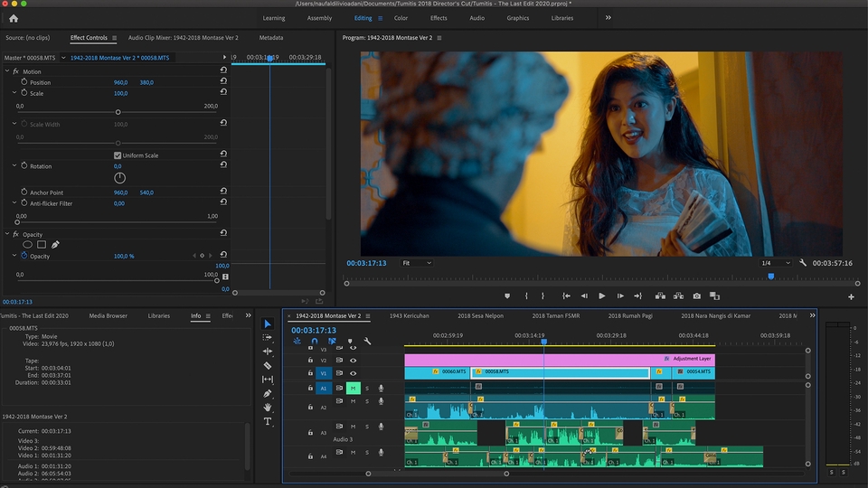The image size is (868, 488).
Task: Select the Pen tool in the tools panel
Action: click(x=268, y=393)
